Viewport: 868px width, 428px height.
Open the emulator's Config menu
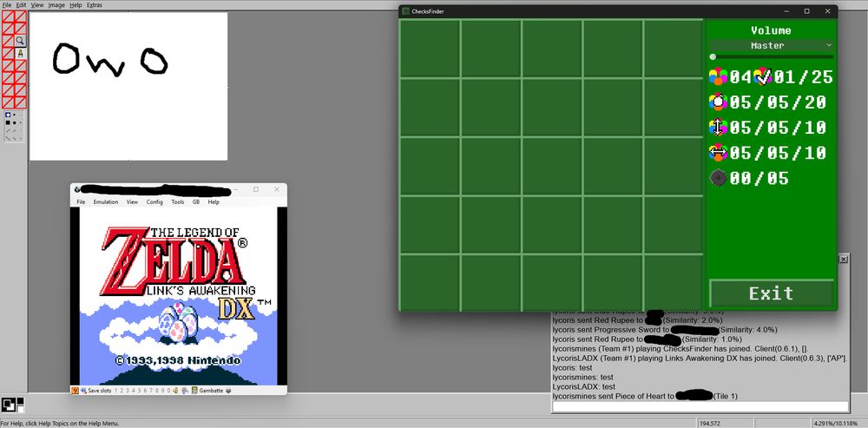tap(155, 202)
